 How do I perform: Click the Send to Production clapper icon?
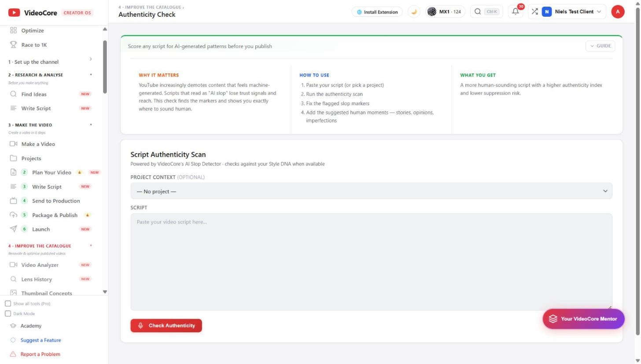[x=13, y=201]
